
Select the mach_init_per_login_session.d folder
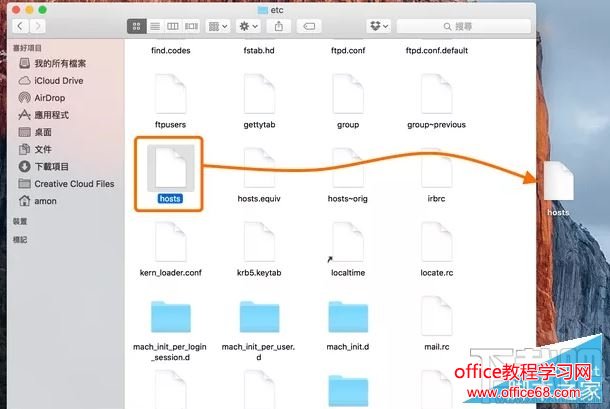coord(170,316)
